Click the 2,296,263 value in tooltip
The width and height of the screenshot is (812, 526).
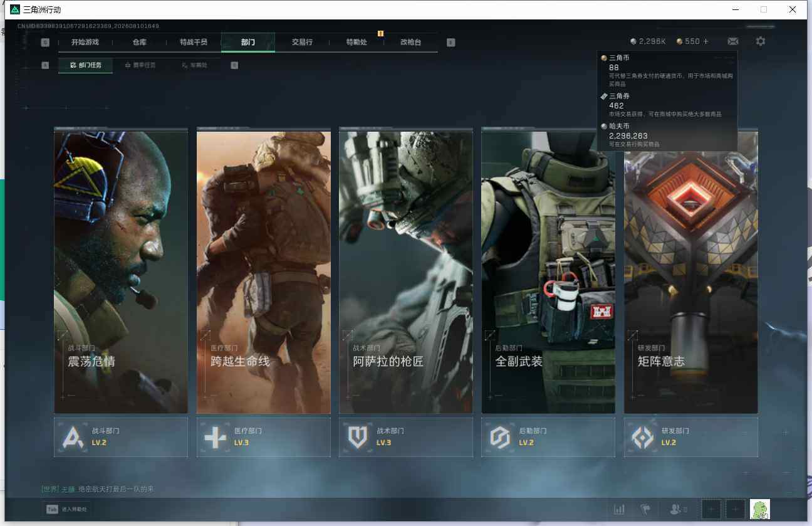[628, 135]
